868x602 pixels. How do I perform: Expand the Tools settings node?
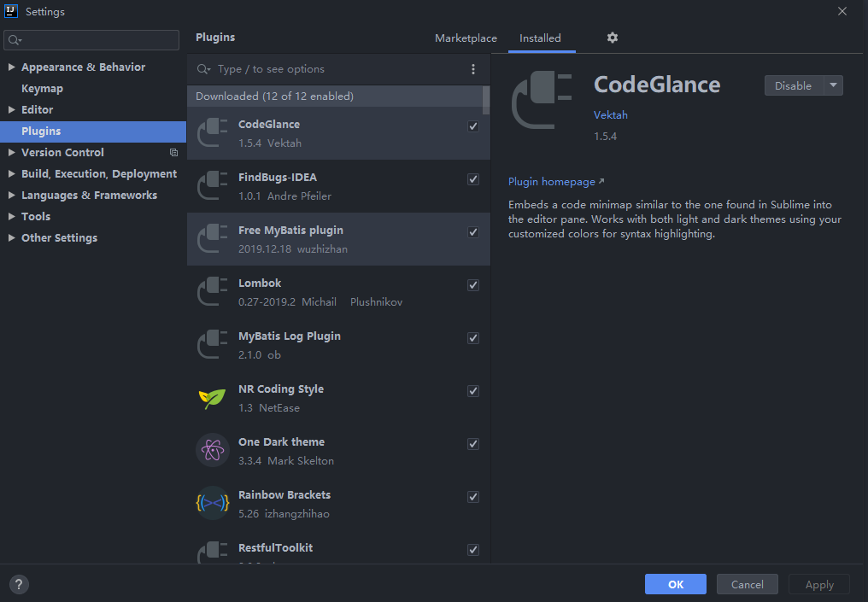(11, 216)
